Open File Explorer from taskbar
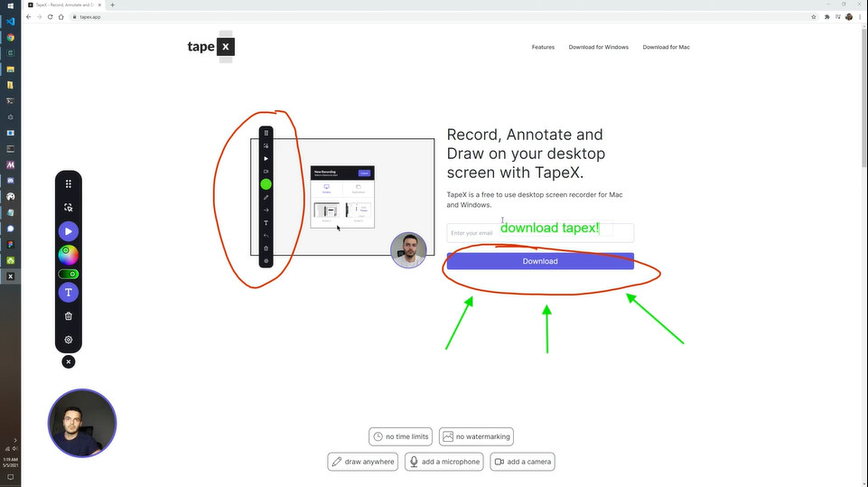The image size is (868, 487). pyautogui.click(x=11, y=70)
